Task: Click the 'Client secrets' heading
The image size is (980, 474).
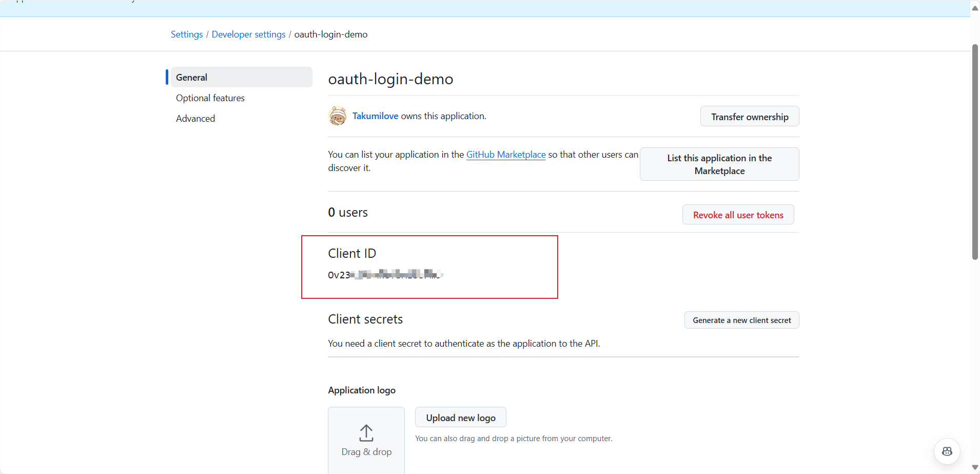Action: click(x=365, y=319)
